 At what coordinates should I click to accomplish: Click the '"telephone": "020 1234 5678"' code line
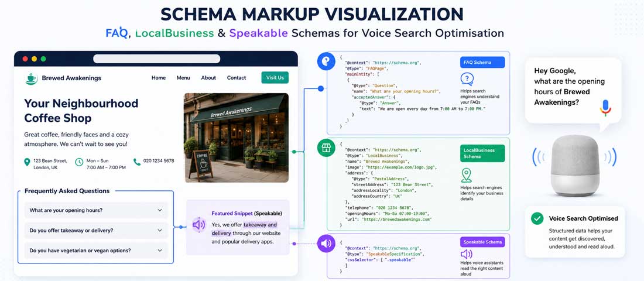click(379, 207)
